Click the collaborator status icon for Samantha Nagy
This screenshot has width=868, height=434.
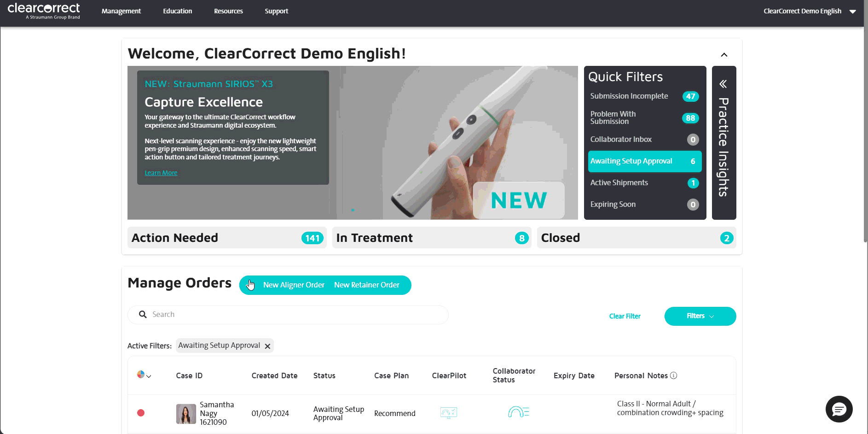click(x=518, y=412)
